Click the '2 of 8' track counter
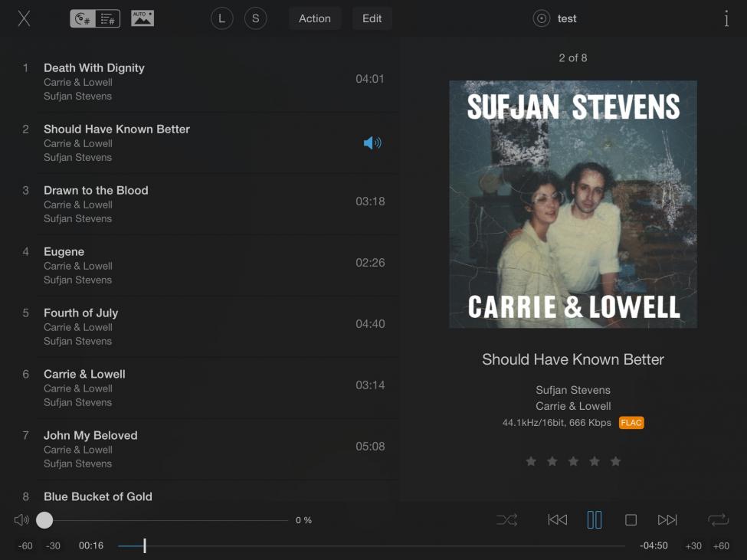 572,58
